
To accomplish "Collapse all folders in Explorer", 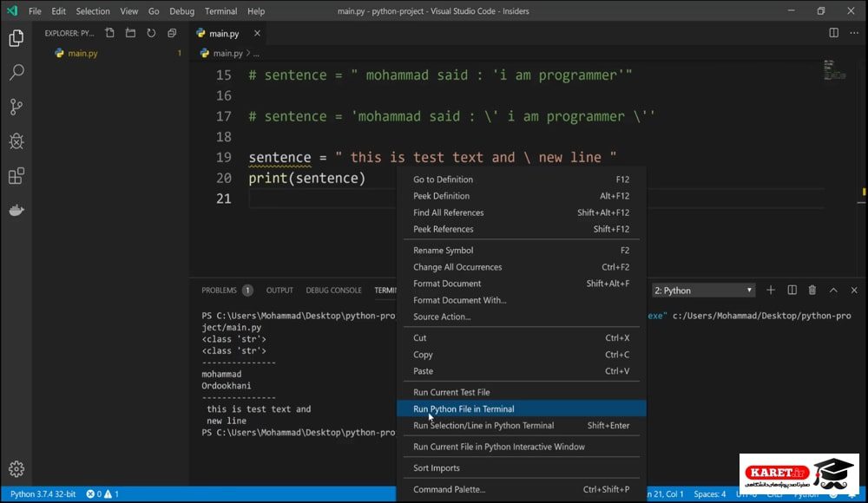I will click(172, 33).
